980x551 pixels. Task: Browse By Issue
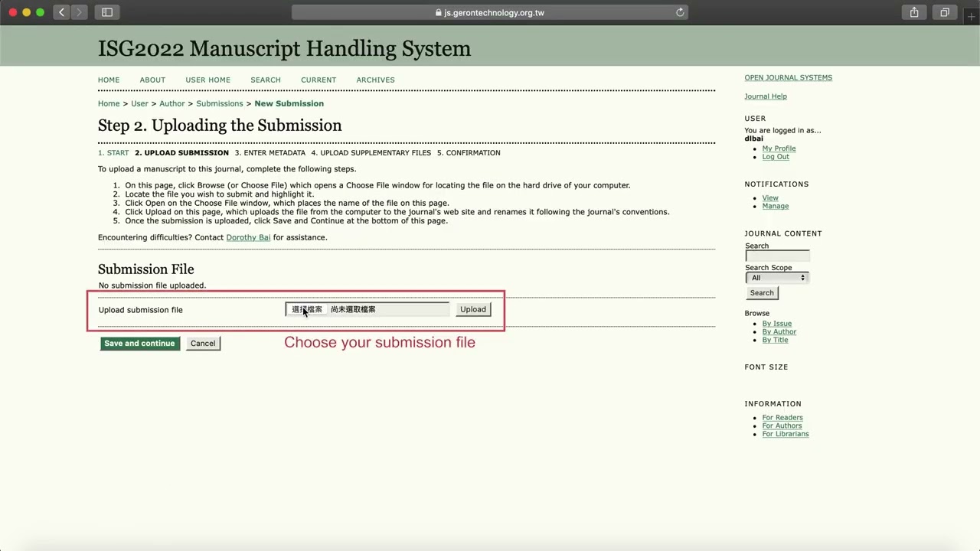[777, 324]
